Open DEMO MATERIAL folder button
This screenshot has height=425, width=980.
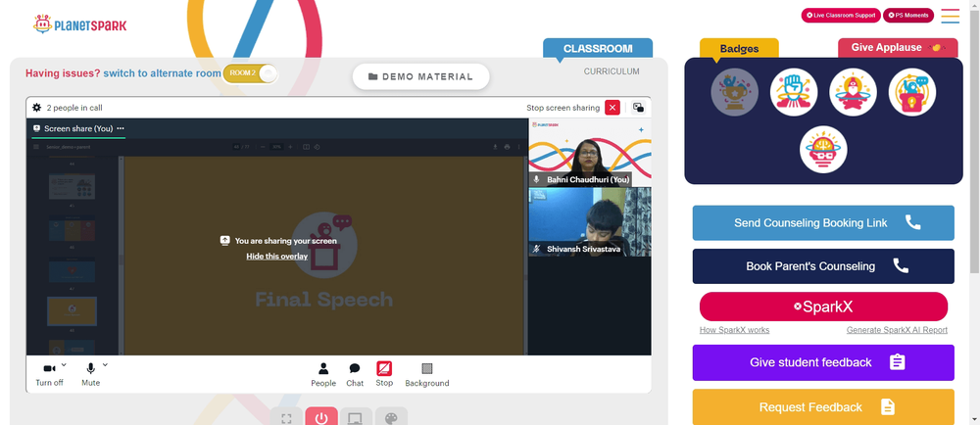point(420,76)
